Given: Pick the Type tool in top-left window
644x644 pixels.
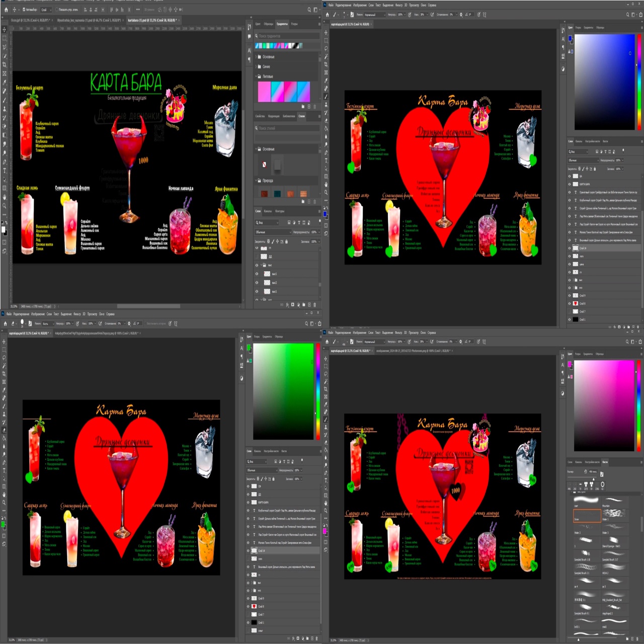Looking at the screenshot, I should pos(5,171).
